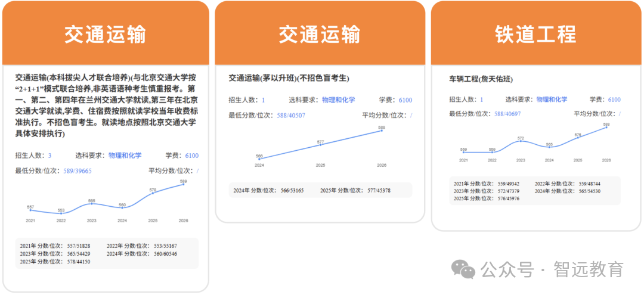The width and height of the screenshot is (644, 295).
Task: Click tuition 6100 in 联合培养 card
Action: pos(192,156)
